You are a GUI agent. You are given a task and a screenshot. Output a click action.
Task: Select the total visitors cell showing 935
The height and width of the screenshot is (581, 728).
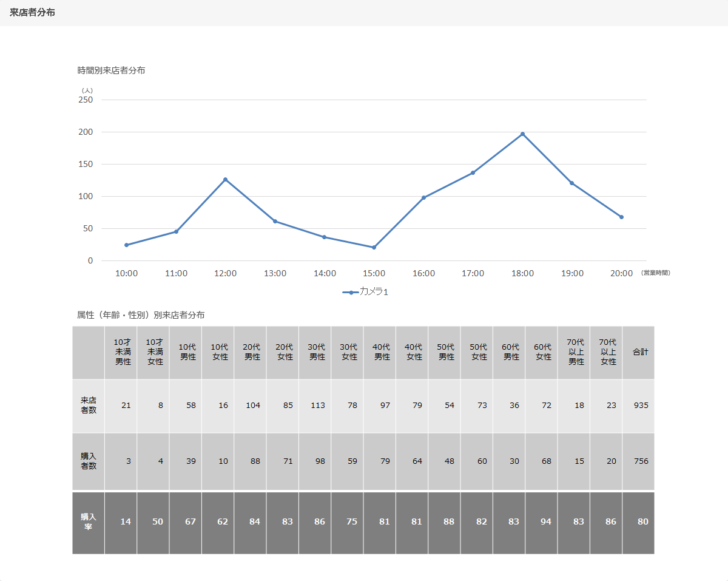pos(640,406)
